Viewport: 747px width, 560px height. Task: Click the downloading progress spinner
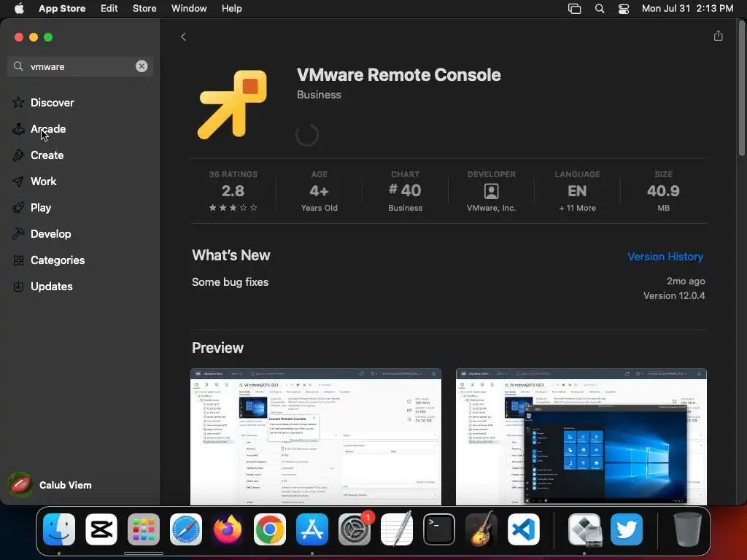point(307,135)
